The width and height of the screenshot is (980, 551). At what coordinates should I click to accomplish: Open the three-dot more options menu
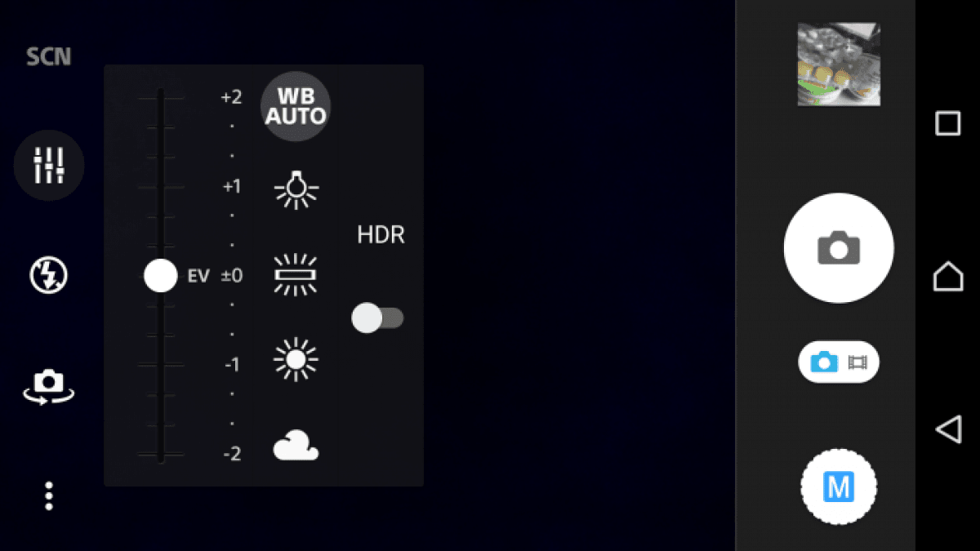49,496
